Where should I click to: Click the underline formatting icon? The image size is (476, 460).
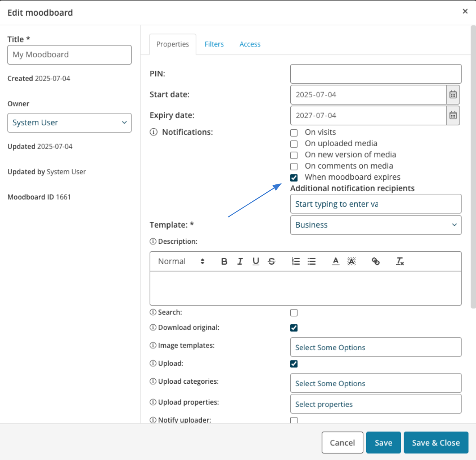[256, 261]
